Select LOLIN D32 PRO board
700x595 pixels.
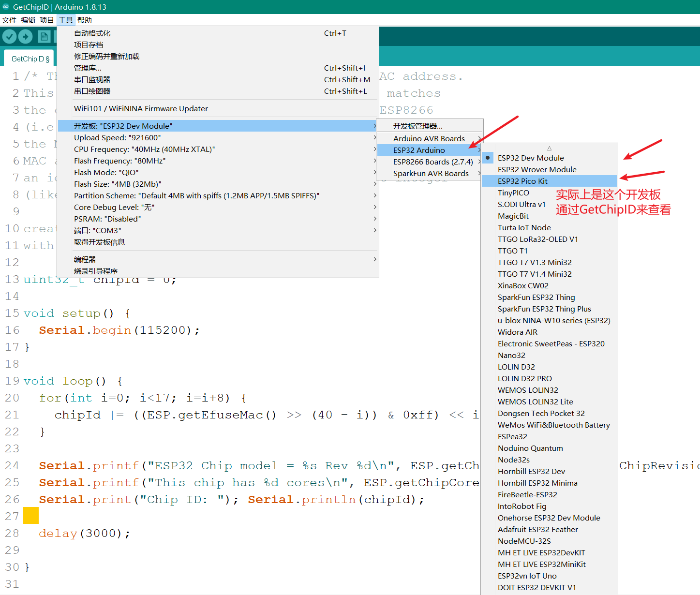click(x=549, y=378)
